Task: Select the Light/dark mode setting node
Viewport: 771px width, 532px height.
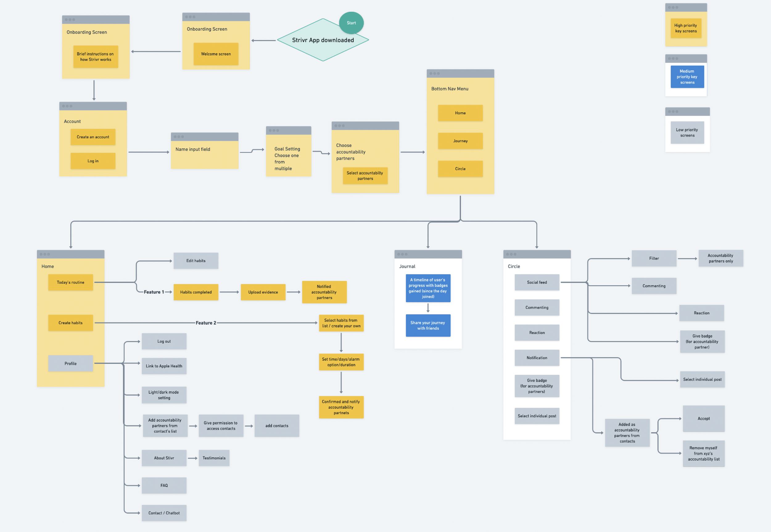Action: click(x=164, y=395)
